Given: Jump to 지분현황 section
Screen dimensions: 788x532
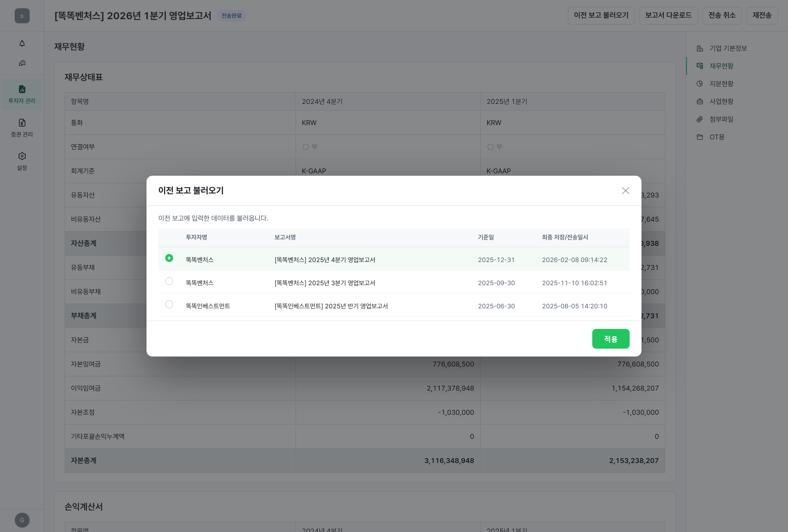Looking at the screenshot, I should tap(721, 84).
